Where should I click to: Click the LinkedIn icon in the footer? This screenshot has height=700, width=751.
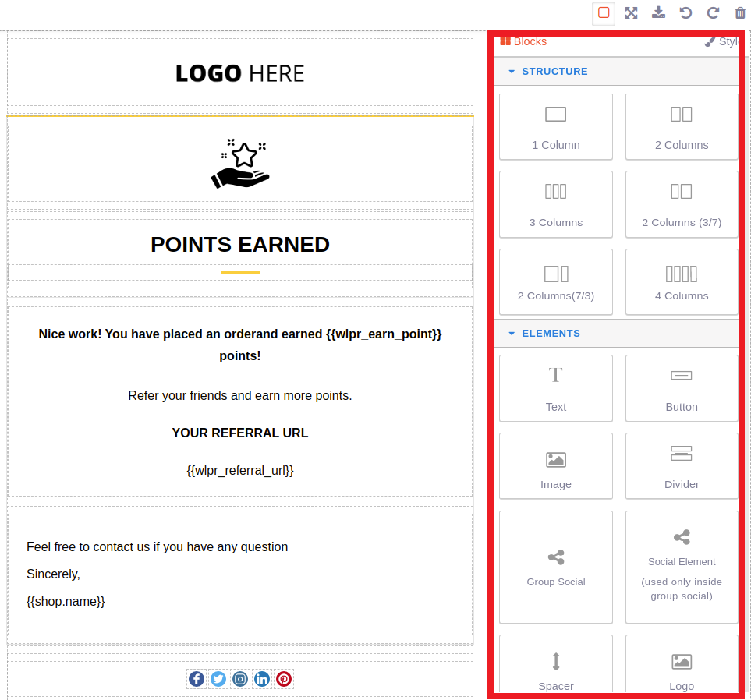point(262,679)
